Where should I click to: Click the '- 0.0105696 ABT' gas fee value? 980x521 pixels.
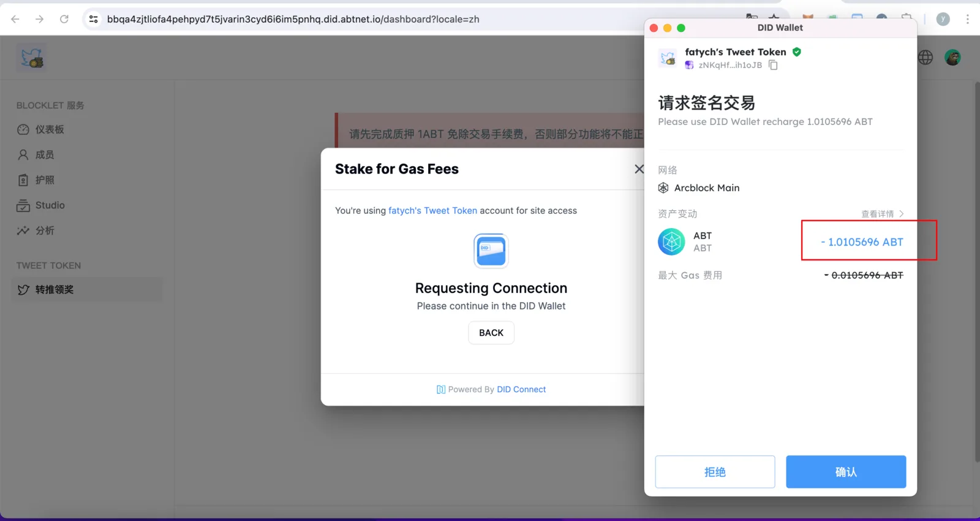click(x=864, y=275)
